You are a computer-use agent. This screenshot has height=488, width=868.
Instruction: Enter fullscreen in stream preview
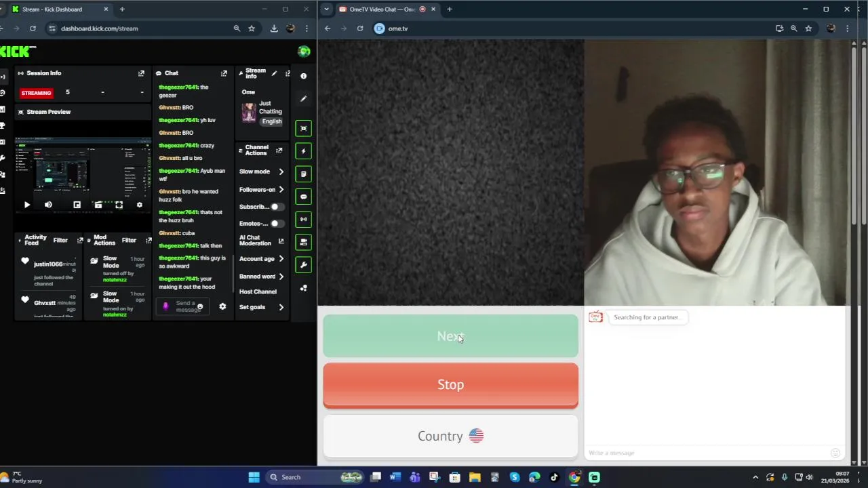(x=119, y=205)
